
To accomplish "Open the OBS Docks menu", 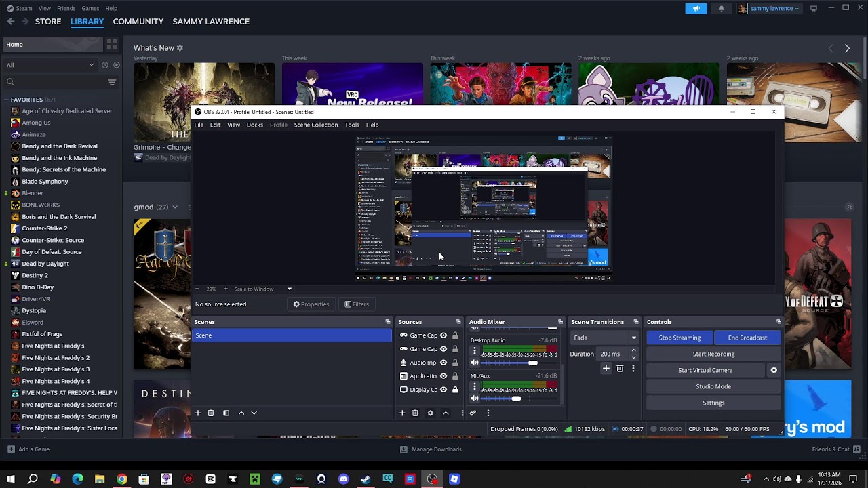I will pos(255,125).
